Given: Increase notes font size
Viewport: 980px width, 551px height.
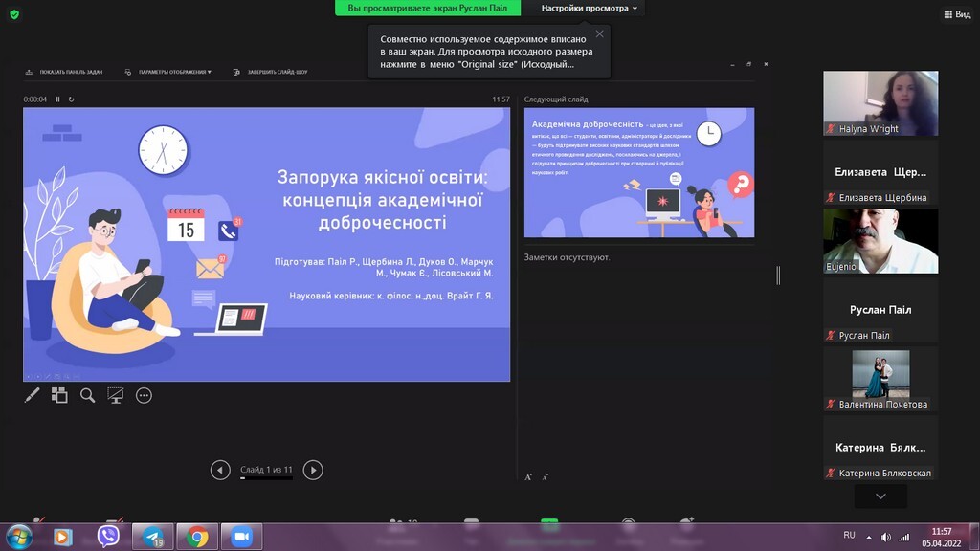Looking at the screenshot, I should point(528,477).
